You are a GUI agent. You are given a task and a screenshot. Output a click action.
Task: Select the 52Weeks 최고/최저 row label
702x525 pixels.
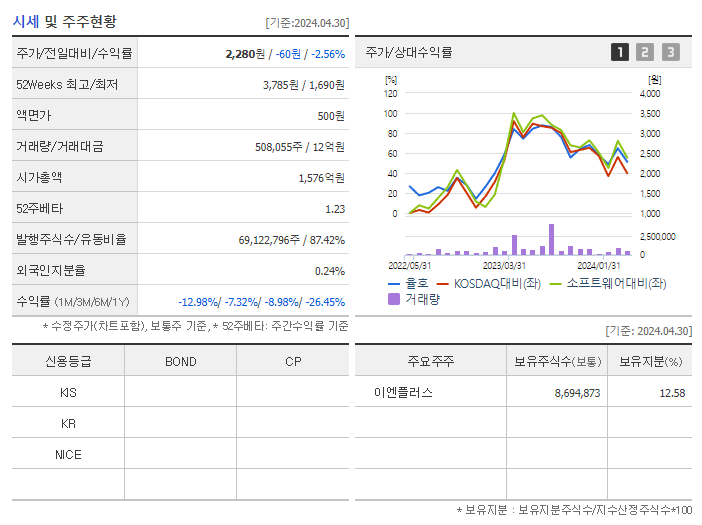pyautogui.click(x=67, y=85)
